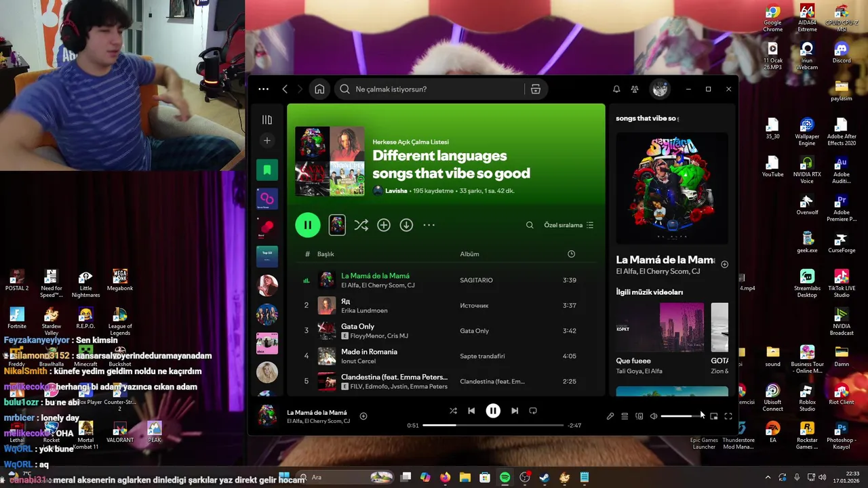The image size is (868, 488).
Task: Open the Google Chrome desktop shortcut
Action: click(x=772, y=18)
